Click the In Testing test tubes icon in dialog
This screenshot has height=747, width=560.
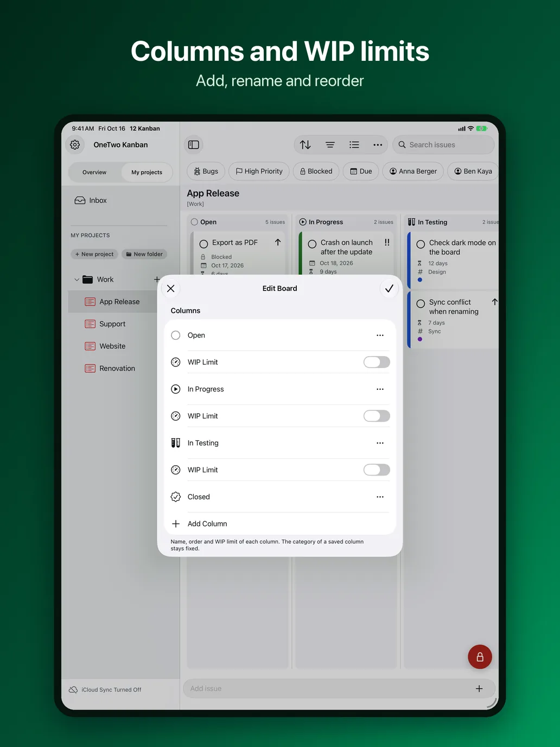click(x=176, y=443)
